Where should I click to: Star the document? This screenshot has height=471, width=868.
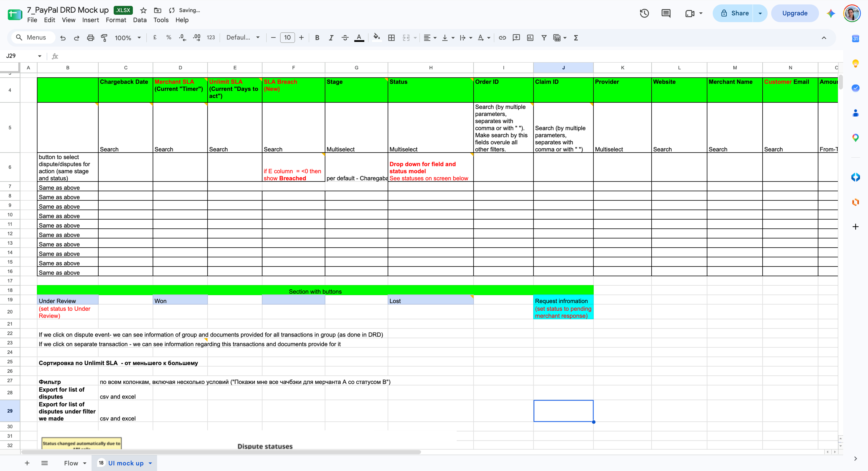pyautogui.click(x=143, y=10)
